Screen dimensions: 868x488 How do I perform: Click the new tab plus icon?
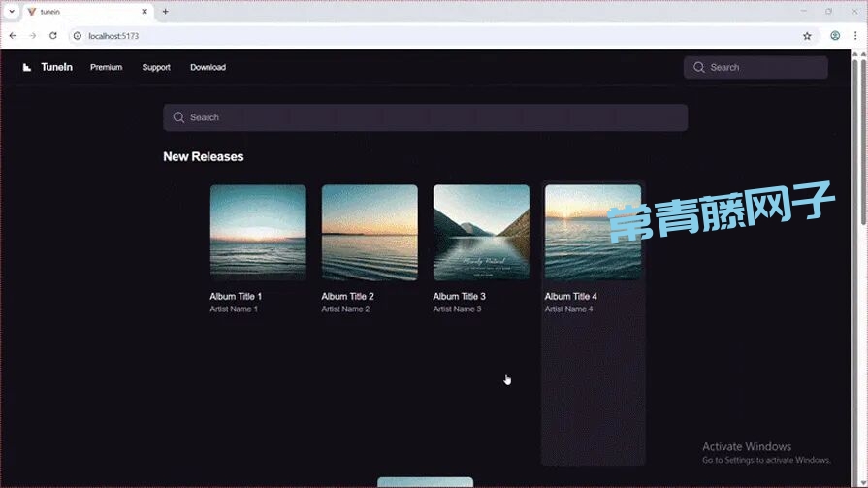click(165, 12)
